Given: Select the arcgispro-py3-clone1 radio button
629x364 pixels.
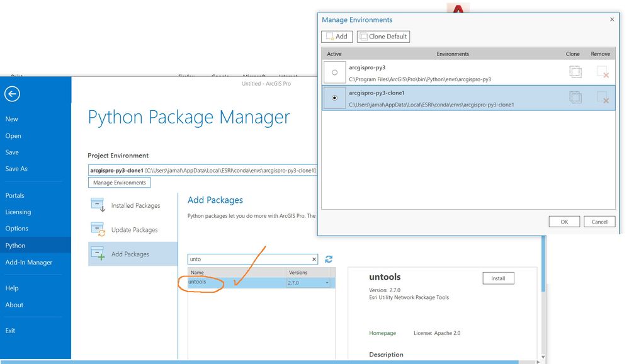Looking at the screenshot, I should pyautogui.click(x=334, y=98).
